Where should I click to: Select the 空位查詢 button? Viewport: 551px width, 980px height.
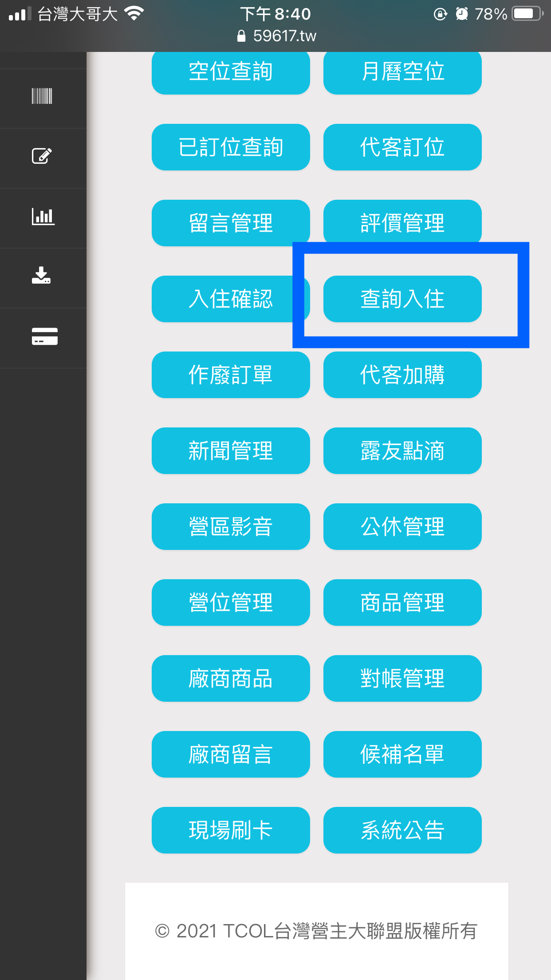tap(231, 71)
